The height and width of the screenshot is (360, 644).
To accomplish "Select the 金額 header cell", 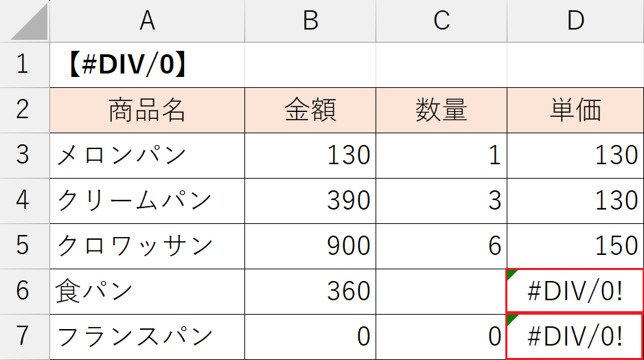I will tap(310, 110).
